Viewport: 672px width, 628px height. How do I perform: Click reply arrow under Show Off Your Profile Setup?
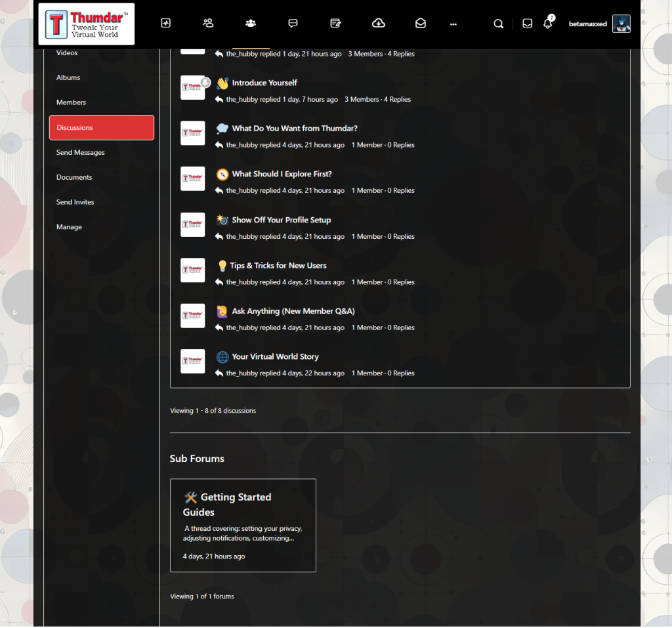click(219, 237)
